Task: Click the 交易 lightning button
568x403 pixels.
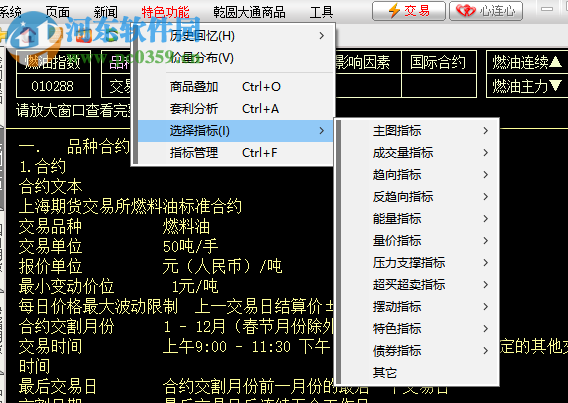Action: (x=409, y=11)
